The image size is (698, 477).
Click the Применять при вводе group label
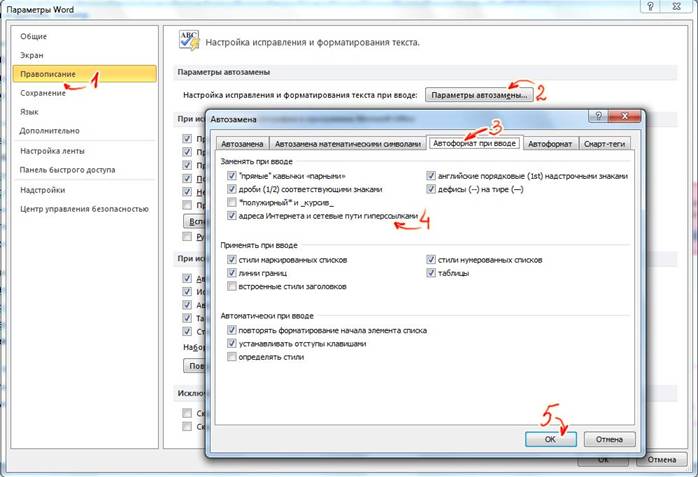(259, 245)
